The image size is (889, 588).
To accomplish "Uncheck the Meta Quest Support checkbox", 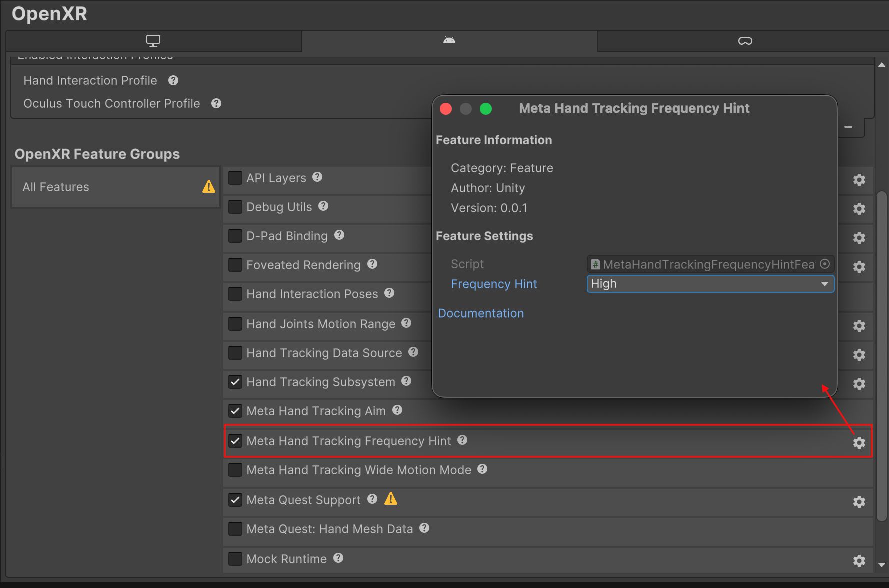I will 235,500.
